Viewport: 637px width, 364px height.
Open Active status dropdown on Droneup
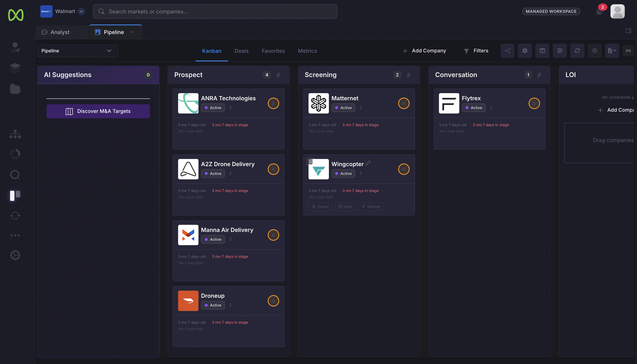[213, 305]
